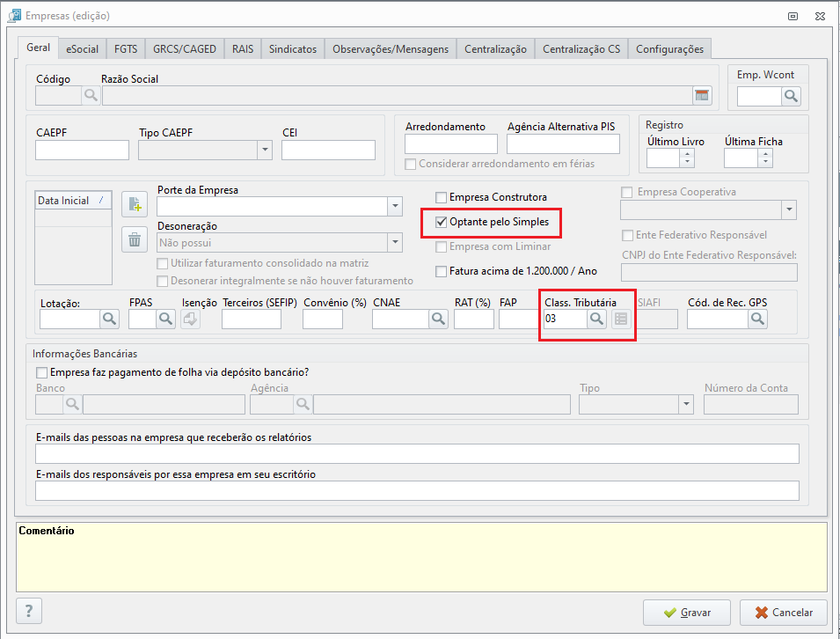Click the Razão Social field
Image resolution: width=840 pixels, height=639 pixels.
(398, 95)
